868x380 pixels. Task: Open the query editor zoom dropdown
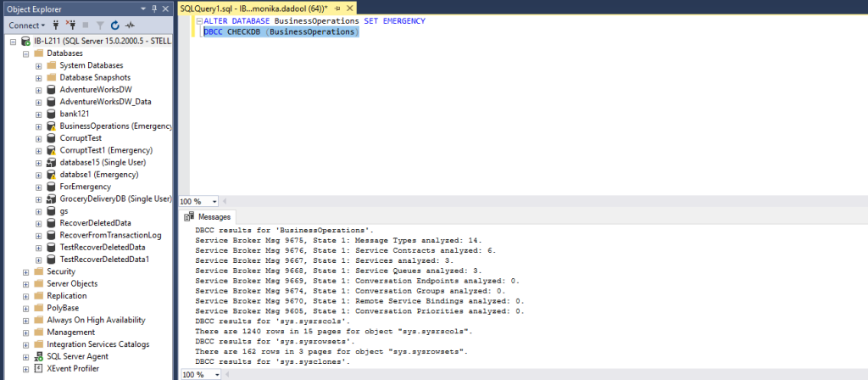click(x=214, y=202)
